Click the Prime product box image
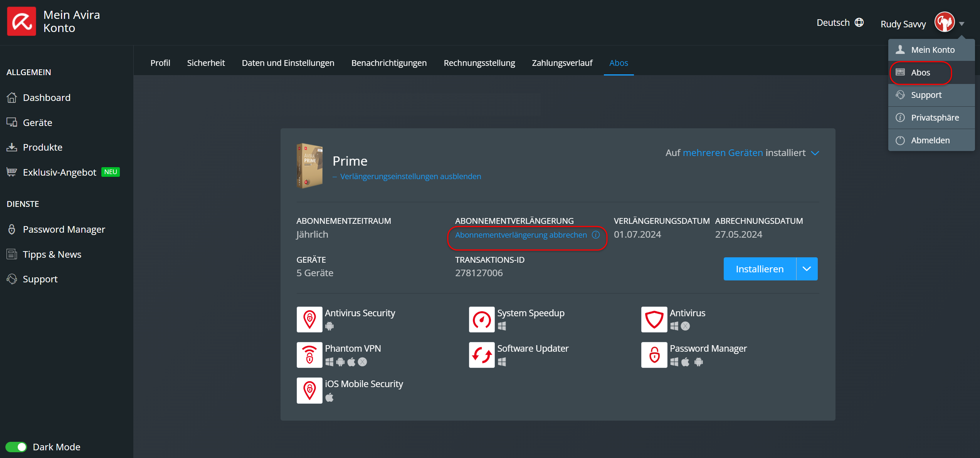The width and height of the screenshot is (980, 458). pyautogui.click(x=309, y=166)
